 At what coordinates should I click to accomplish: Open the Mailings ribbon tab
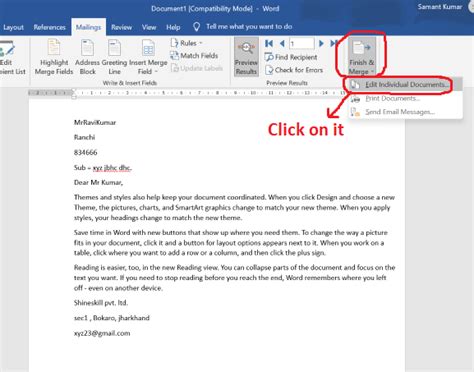click(88, 27)
